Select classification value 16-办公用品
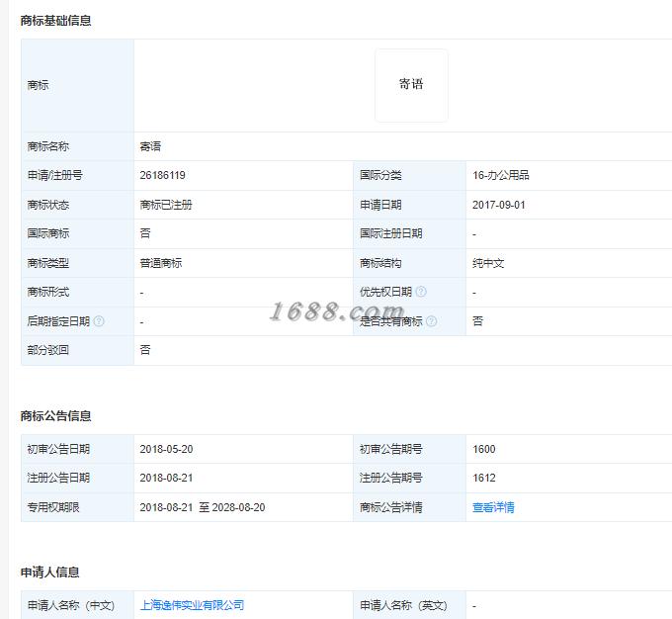 501,175
